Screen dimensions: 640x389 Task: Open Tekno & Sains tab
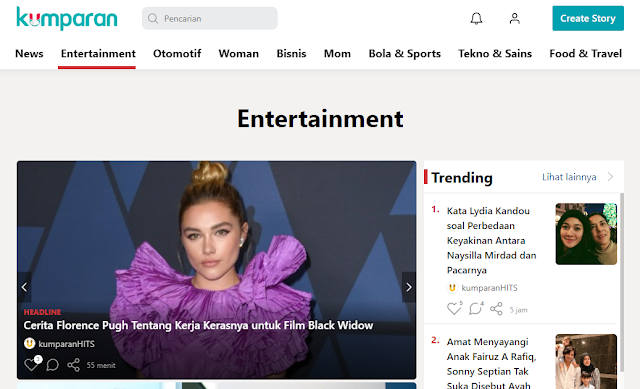(495, 53)
